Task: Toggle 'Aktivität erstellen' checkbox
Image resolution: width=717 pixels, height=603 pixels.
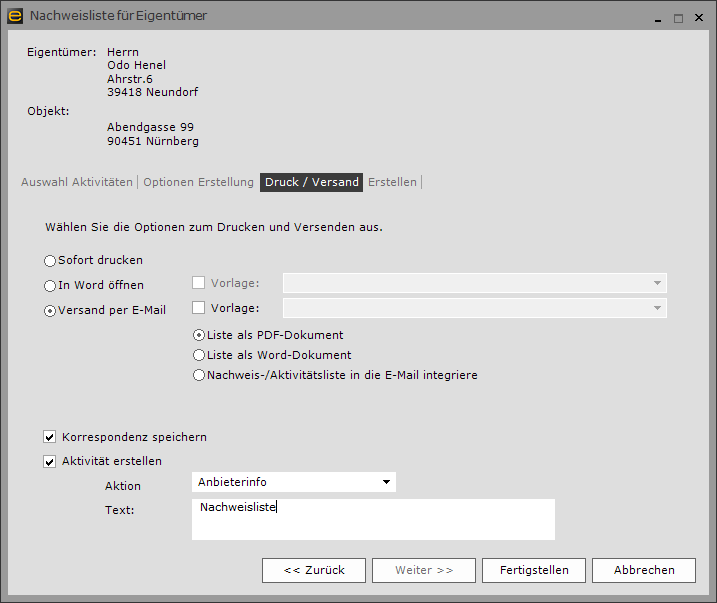Action: pos(50,461)
